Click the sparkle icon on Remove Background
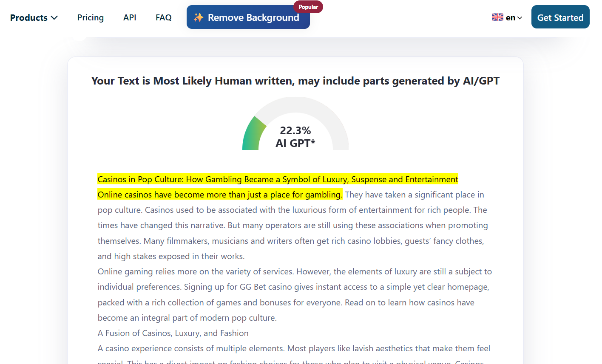Viewport: 602px width, 364px height. click(199, 17)
